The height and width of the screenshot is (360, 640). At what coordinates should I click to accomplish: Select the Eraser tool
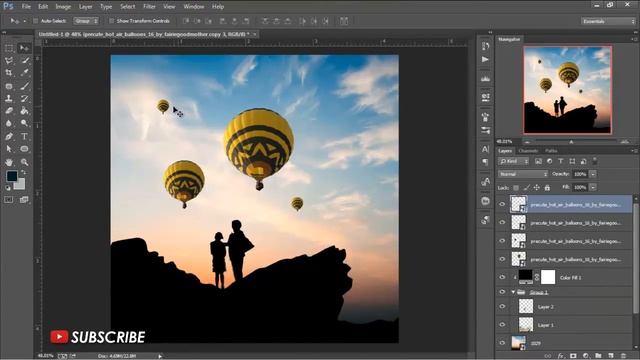tap(9, 111)
